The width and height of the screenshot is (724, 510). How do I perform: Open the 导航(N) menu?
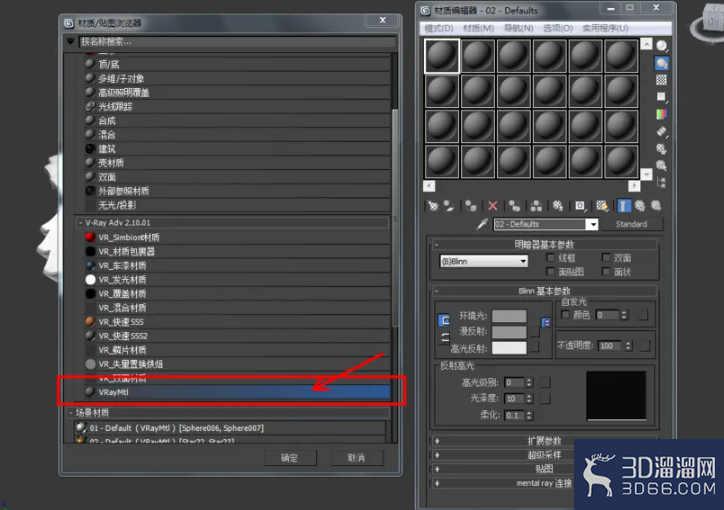pyautogui.click(x=519, y=29)
